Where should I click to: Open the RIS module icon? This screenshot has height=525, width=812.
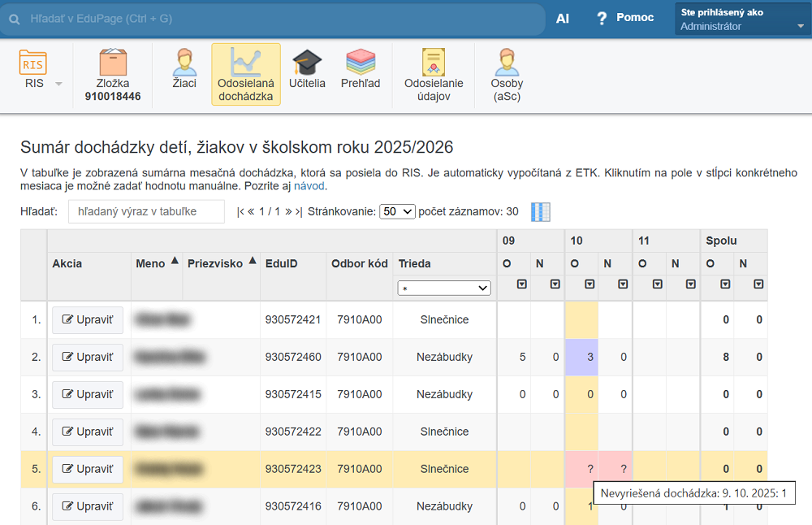[x=33, y=63]
